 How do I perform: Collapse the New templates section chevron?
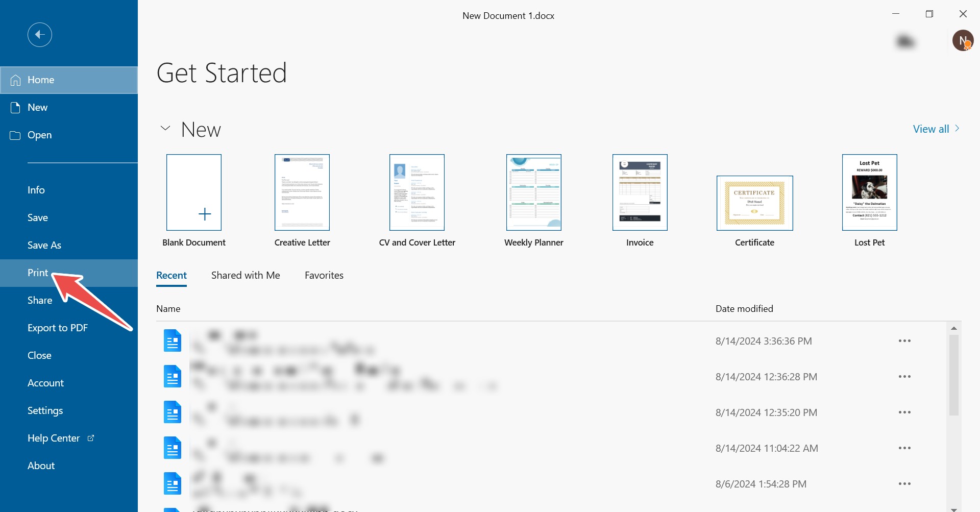(165, 128)
